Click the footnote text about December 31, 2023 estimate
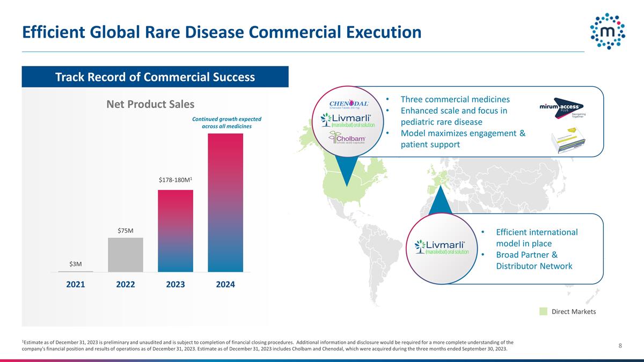Screen dimensions: 644x362 tap(267, 345)
